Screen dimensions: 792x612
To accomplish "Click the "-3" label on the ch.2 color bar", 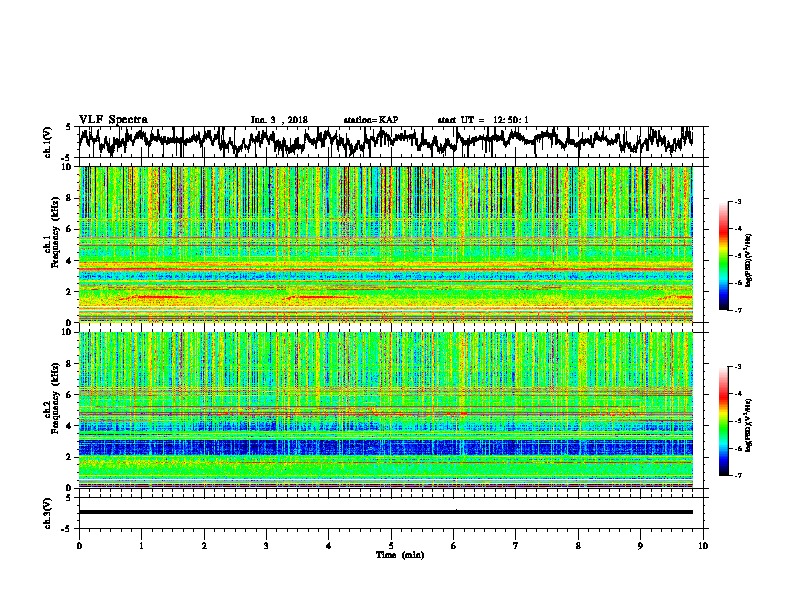I will 737,367.
